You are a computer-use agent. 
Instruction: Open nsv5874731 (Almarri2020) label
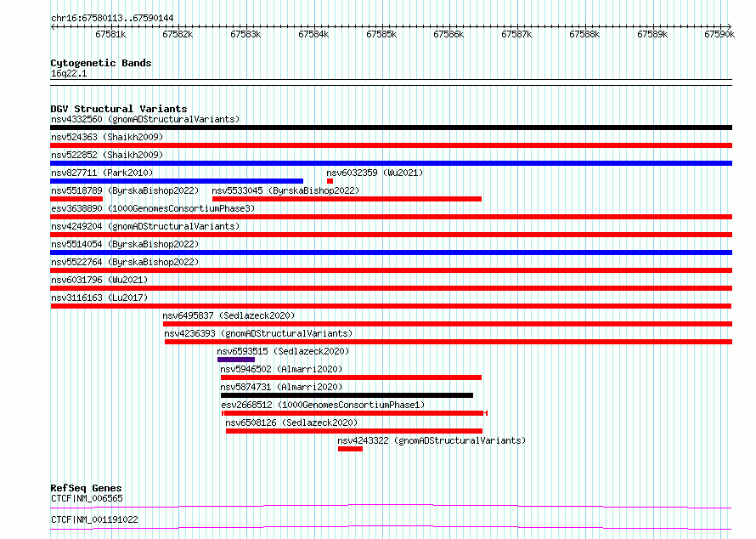(281, 387)
